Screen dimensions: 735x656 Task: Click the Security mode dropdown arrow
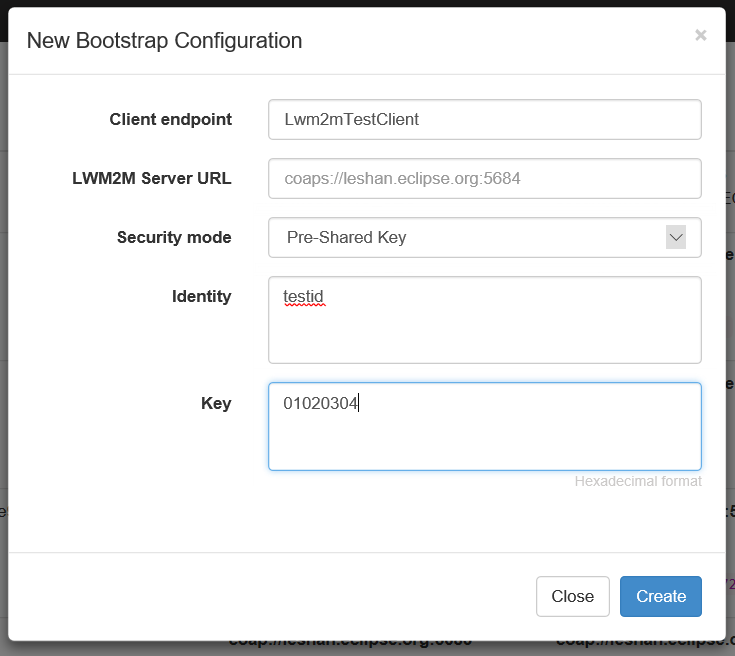tap(676, 238)
